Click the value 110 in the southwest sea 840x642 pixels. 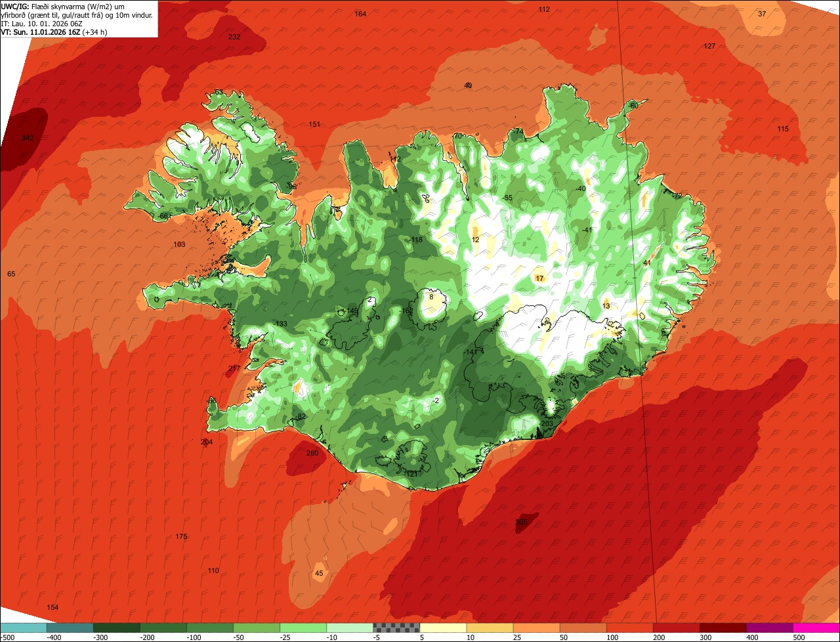213,570
